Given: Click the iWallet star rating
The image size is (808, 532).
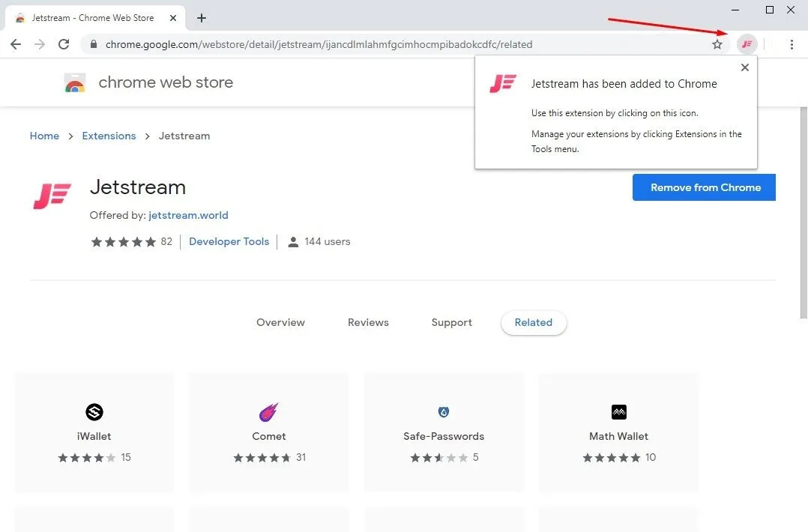Looking at the screenshot, I should pyautogui.click(x=87, y=458).
